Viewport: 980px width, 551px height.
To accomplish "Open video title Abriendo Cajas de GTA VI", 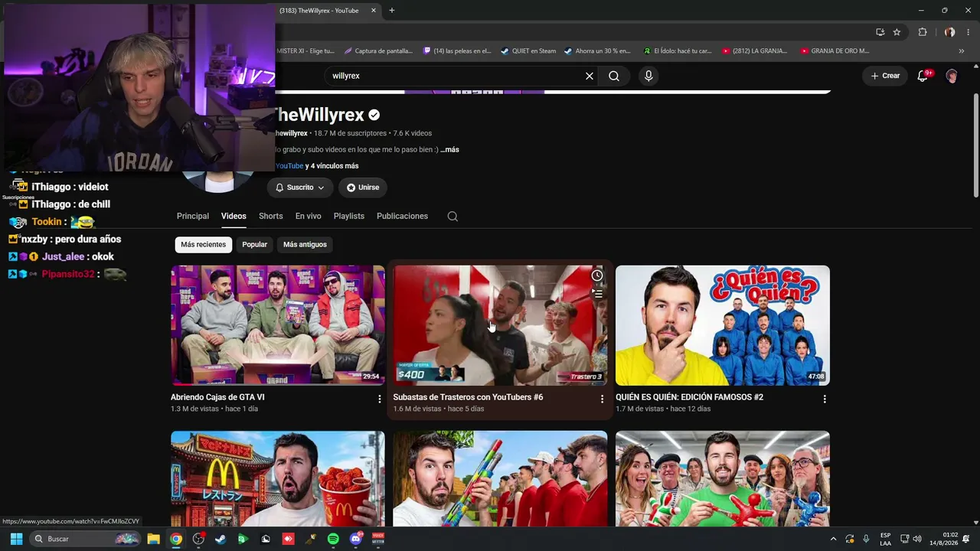I will [x=217, y=397].
